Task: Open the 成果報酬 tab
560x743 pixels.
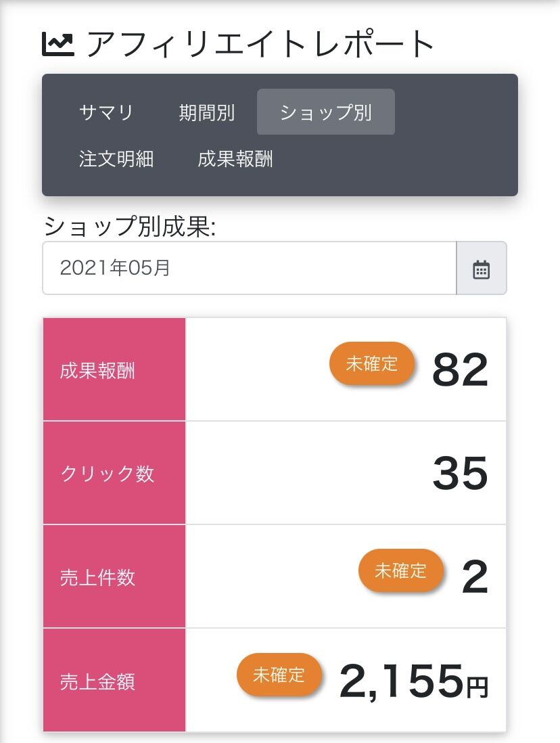Action: pos(235,159)
